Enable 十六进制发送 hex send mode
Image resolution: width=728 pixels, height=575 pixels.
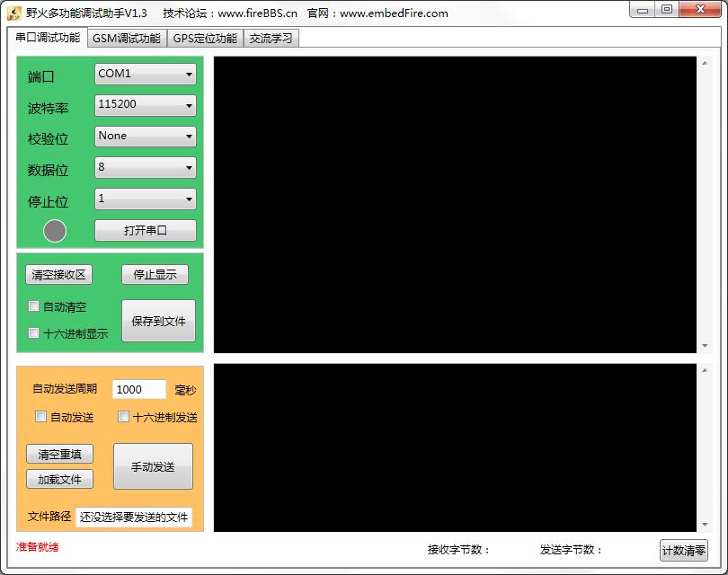pyautogui.click(x=123, y=417)
